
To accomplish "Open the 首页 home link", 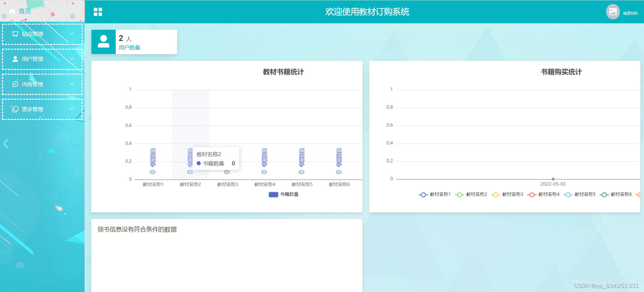I will (x=25, y=11).
